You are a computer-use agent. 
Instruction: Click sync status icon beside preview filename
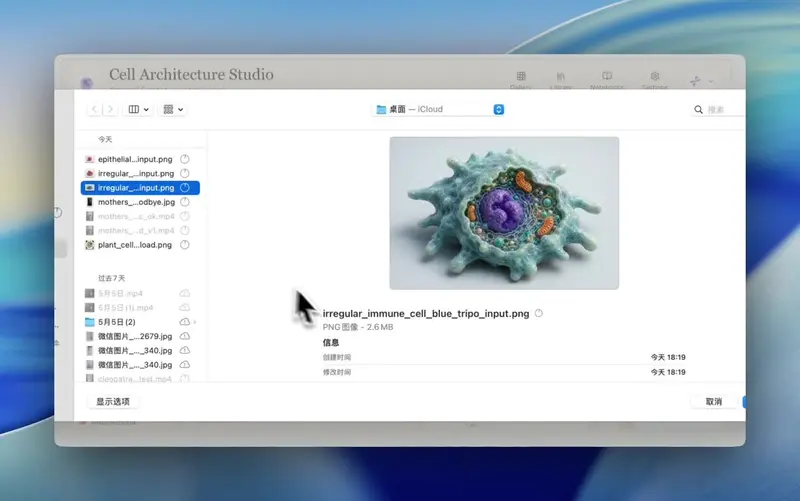click(539, 313)
